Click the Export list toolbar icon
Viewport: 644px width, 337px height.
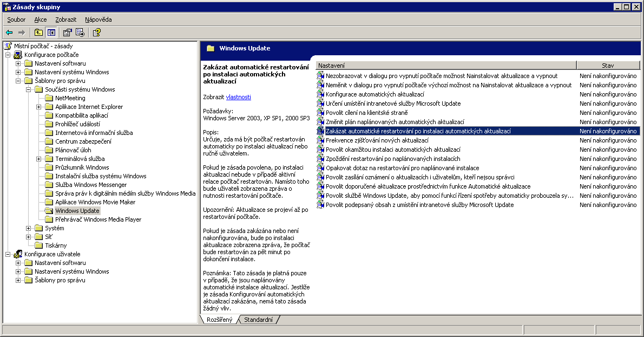80,33
